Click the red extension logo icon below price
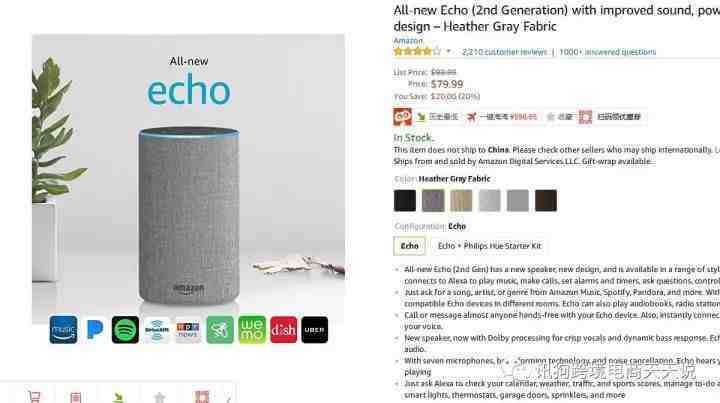The width and height of the screenshot is (720, 403). click(402, 117)
